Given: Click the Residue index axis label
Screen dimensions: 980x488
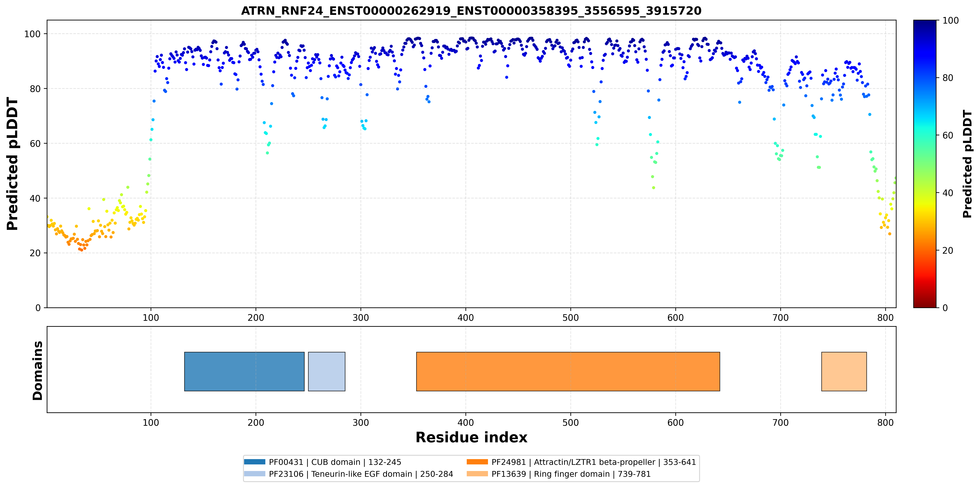Looking at the screenshot, I should click(471, 437).
